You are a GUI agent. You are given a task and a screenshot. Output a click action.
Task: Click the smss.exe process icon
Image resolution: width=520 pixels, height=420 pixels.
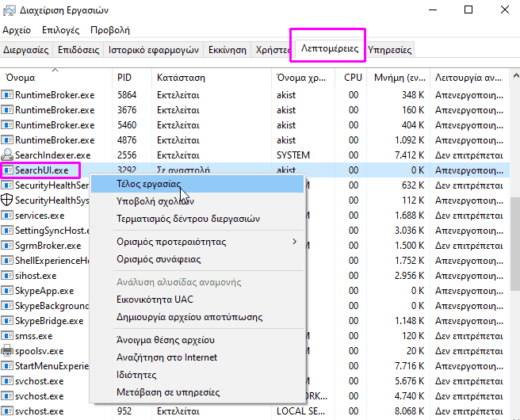(x=7, y=336)
